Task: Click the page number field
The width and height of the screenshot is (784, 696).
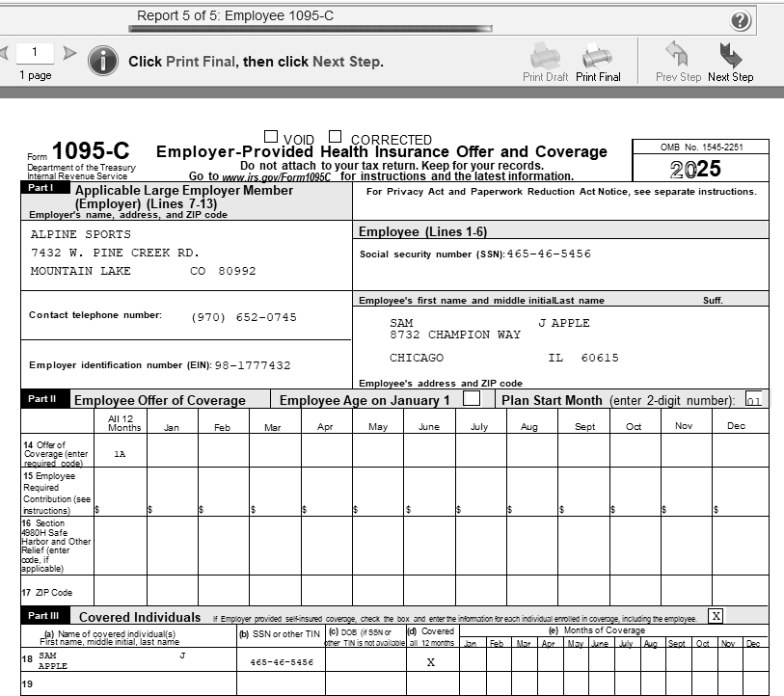Action: click(x=36, y=53)
